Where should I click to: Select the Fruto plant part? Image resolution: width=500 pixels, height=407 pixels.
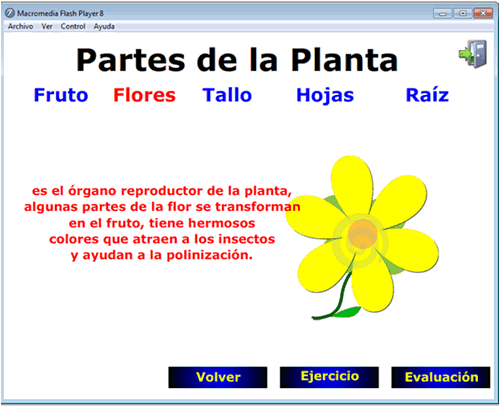tap(61, 95)
